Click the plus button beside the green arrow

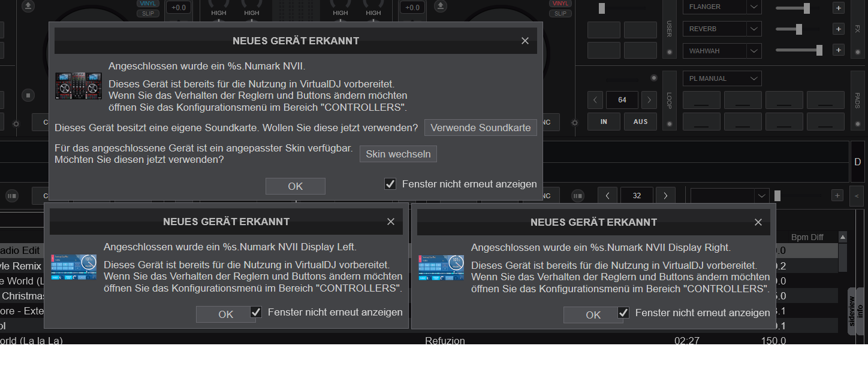837,195
